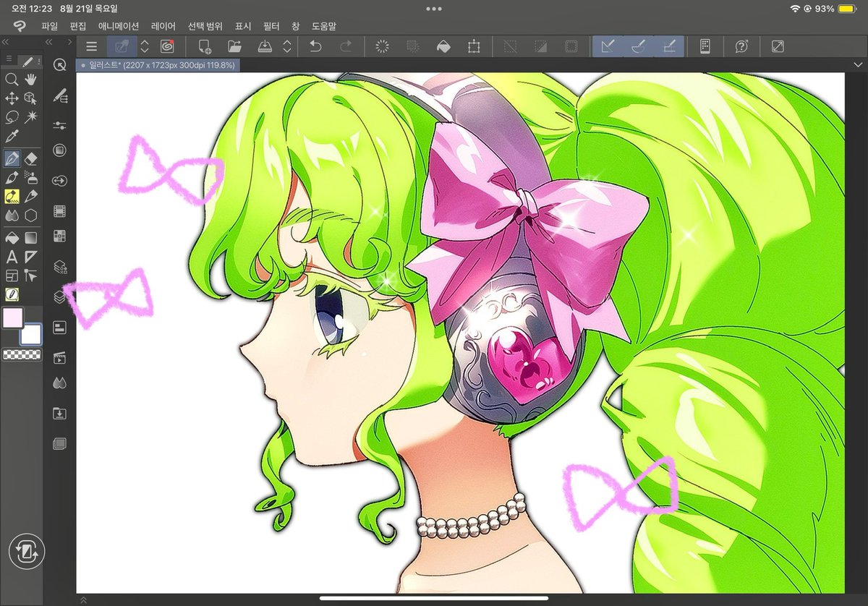Open the Animation timeline film panel
868x606 pixels.
(60, 212)
